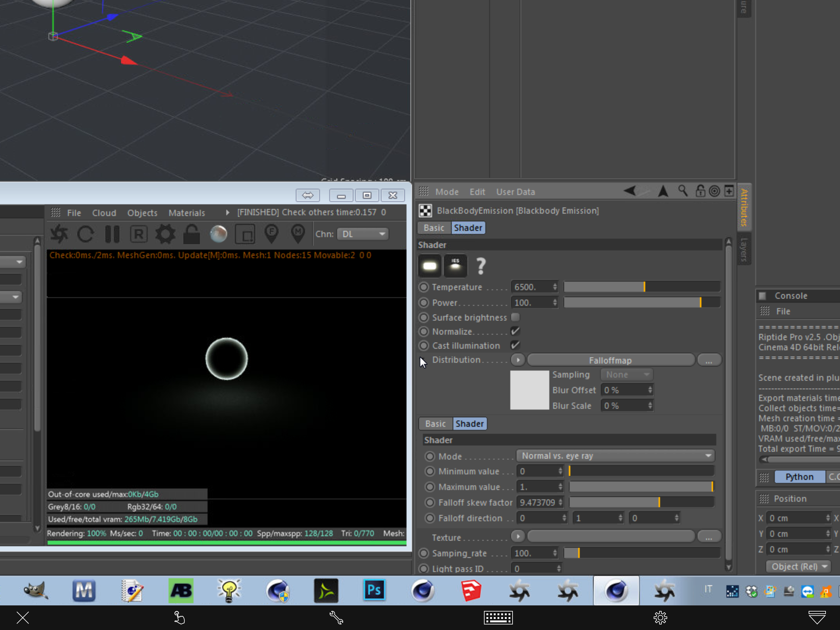Click the restart render circular arrow
Screen dimensions: 840x630
(x=85, y=234)
